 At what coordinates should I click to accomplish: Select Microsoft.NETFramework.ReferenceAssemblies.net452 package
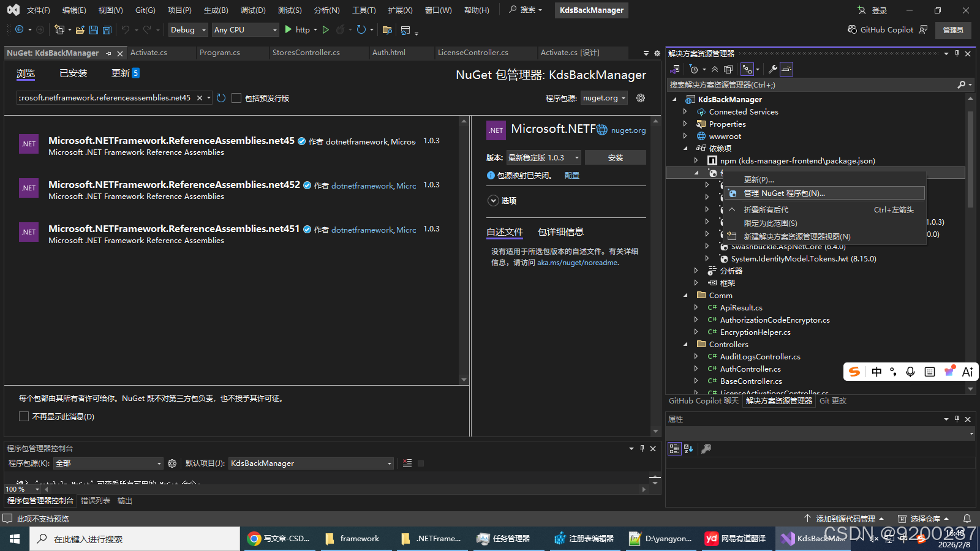(232, 190)
